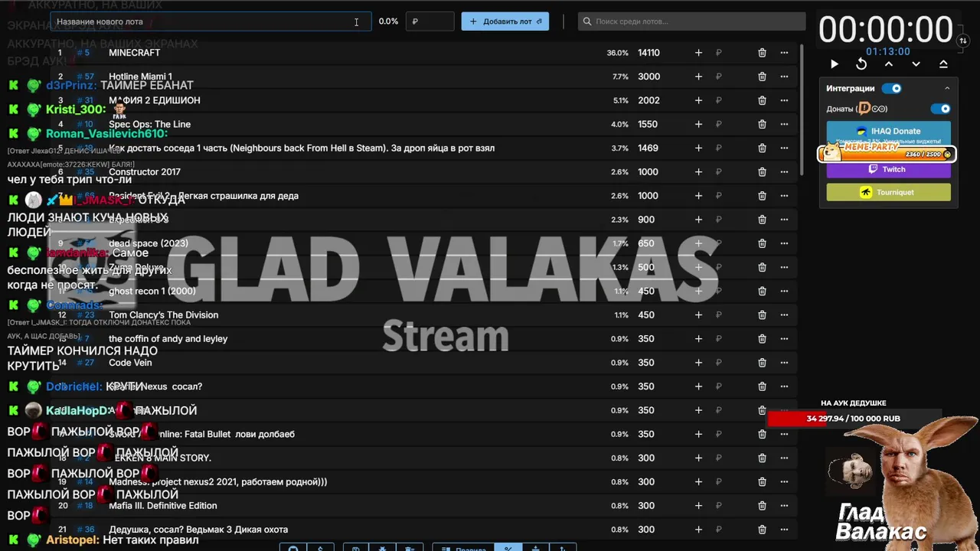Open more options for Tom Clancy's The Division

coord(784,315)
